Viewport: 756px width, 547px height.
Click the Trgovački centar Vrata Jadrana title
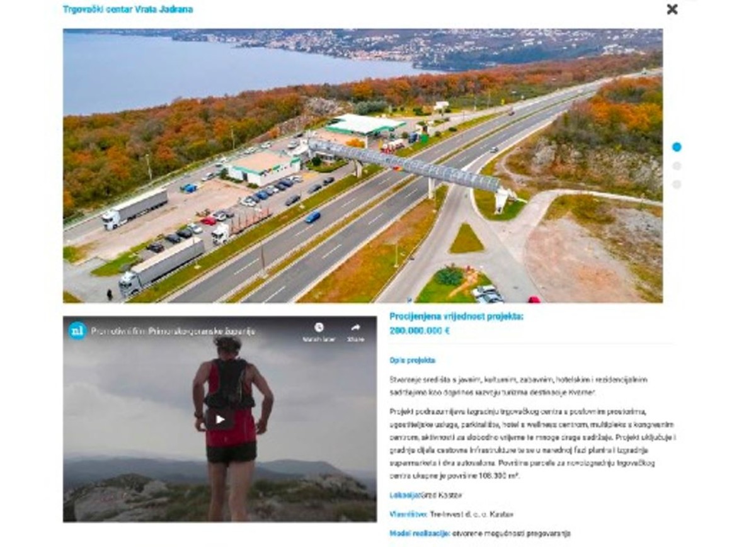coord(128,9)
